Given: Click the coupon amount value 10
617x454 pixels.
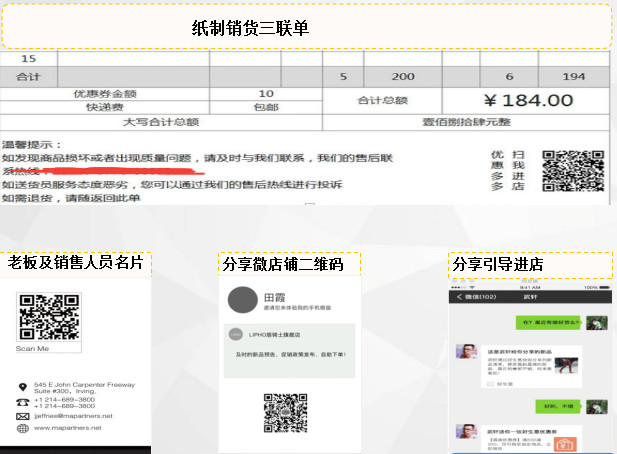Looking at the screenshot, I should tap(266, 94).
